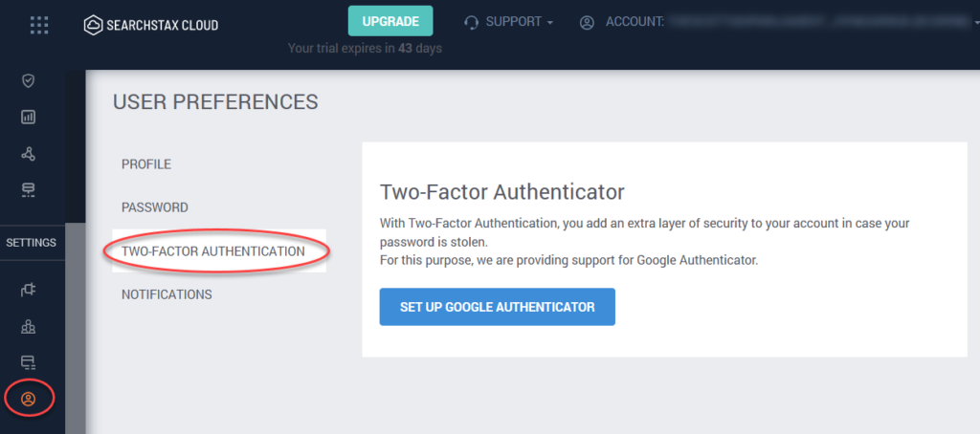980x434 pixels.
Task: Open the bar chart analytics sidebar icon
Action: point(28,117)
